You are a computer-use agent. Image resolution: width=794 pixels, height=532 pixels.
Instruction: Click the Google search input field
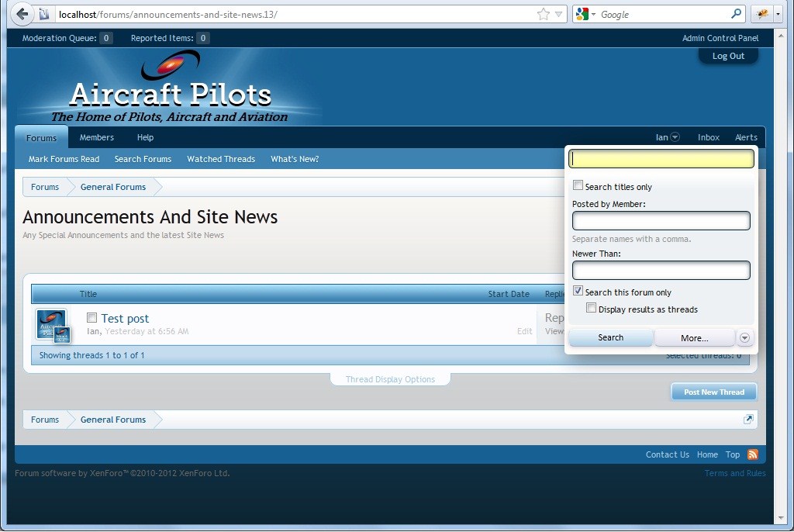(664, 14)
